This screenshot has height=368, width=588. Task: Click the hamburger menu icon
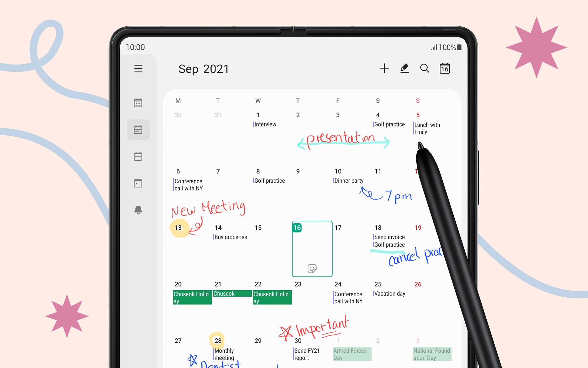pos(139,69)
